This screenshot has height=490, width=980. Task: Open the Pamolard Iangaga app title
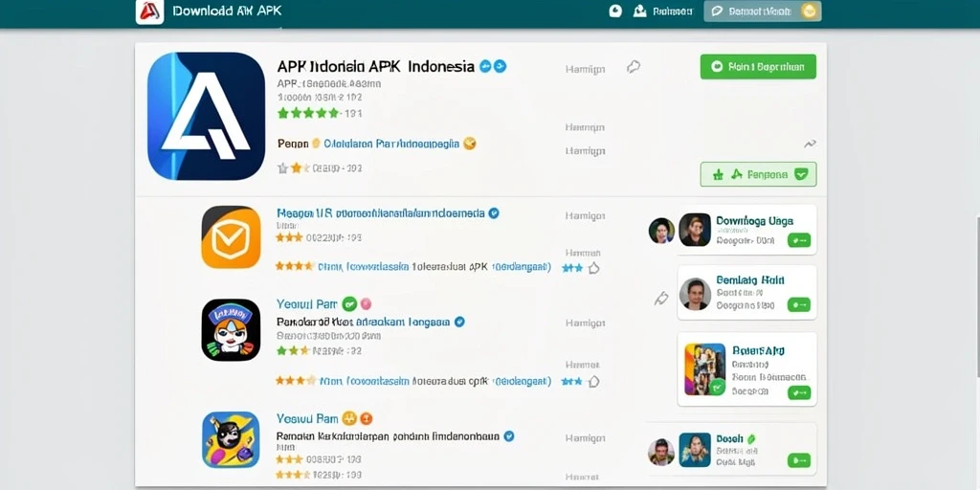pos(363,323)
